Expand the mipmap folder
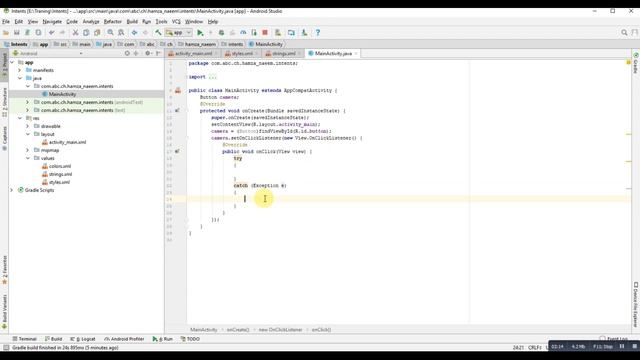The width and height of the screenshot is (640, 360). point(28,150)
